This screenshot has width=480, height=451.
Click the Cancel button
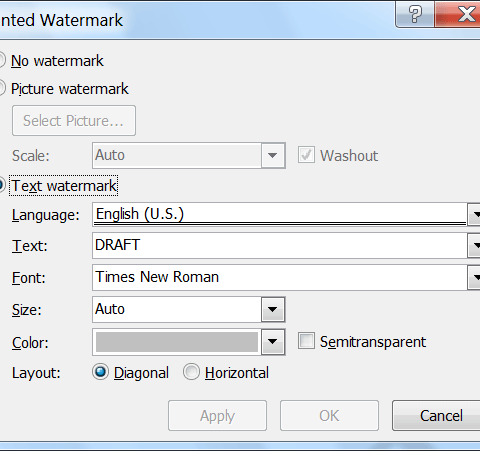coord(437,416)
